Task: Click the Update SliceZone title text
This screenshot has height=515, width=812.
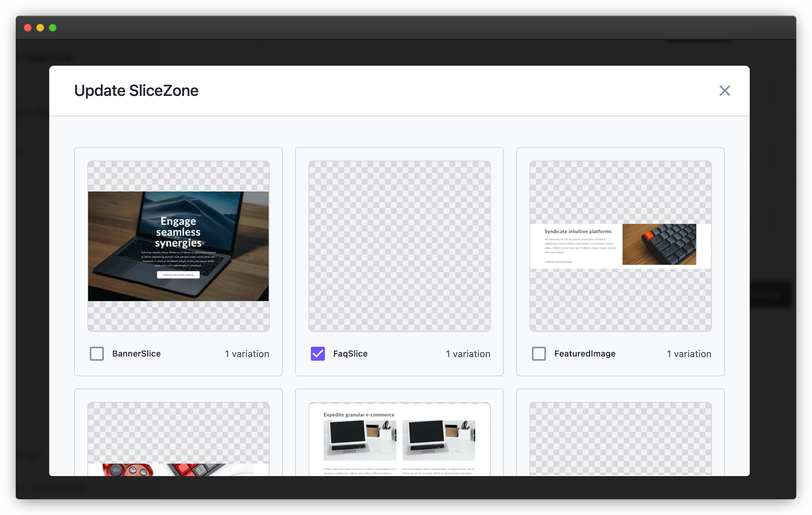Action: click(136, 90)
